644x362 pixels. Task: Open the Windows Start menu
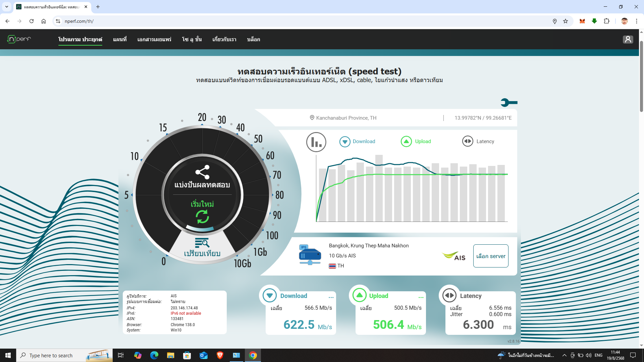coord(8,355)
